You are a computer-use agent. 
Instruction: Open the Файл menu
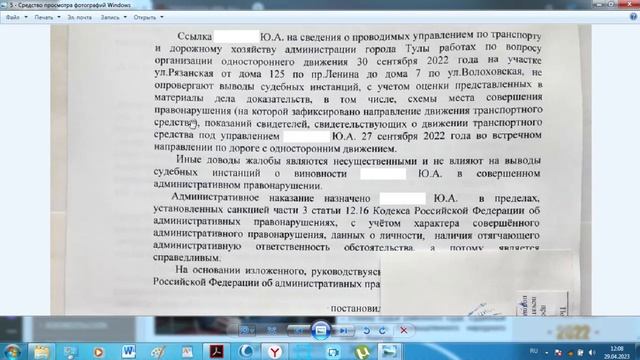(x=16, y=18)
